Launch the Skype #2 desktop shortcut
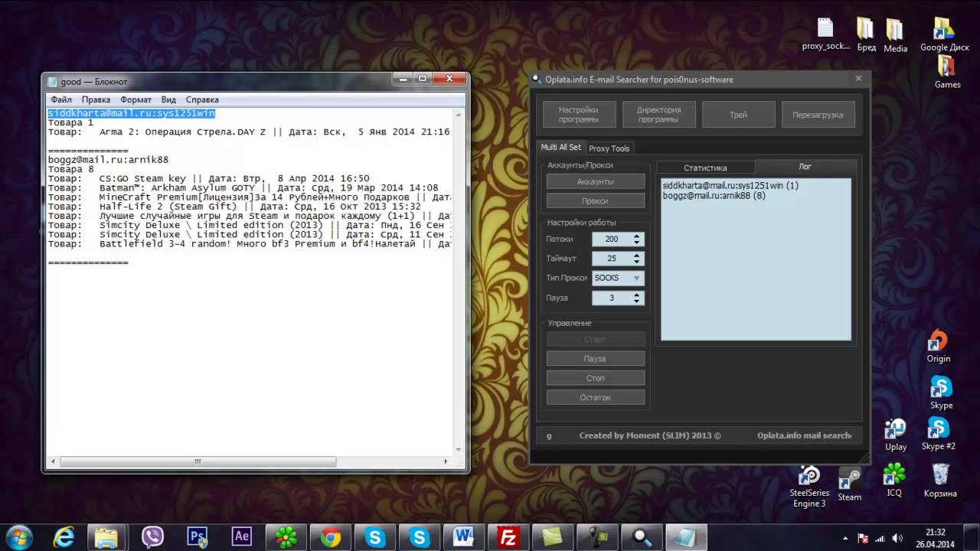Screen dimensions: 980x551 [x=939, y=434]
